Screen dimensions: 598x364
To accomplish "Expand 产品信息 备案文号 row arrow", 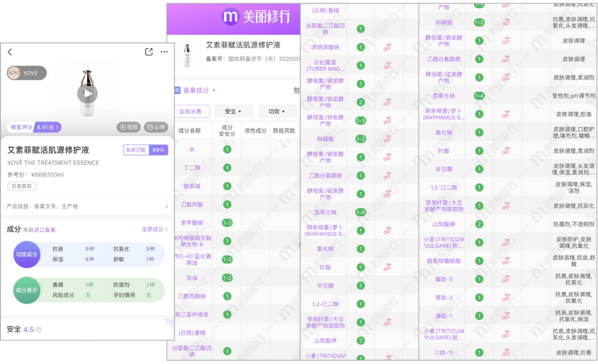I will 167,206.
